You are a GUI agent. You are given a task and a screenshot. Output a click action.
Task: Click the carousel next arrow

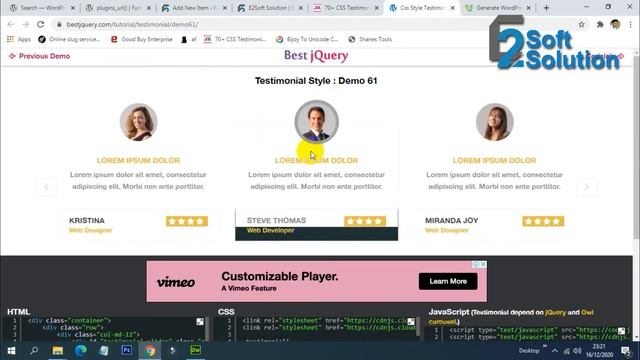(x=587, y=187)
